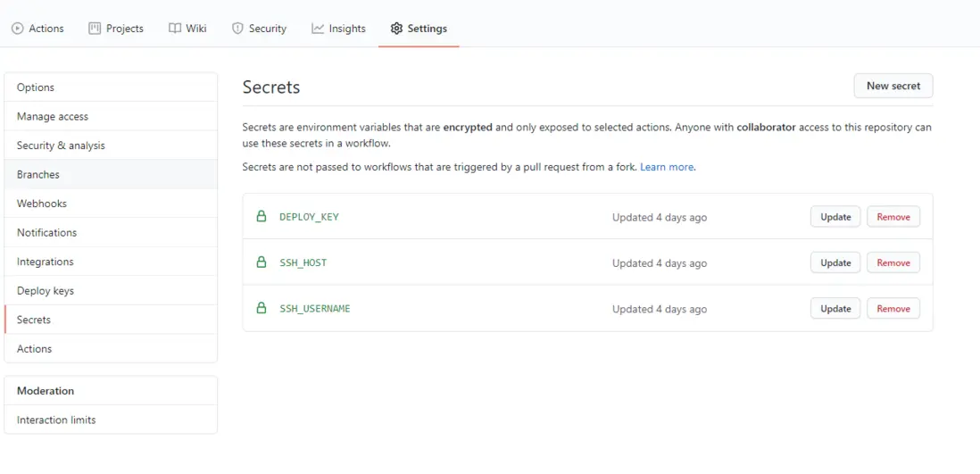Click the Projects board icon
The image size is (980, 474).
click(95, 29)
